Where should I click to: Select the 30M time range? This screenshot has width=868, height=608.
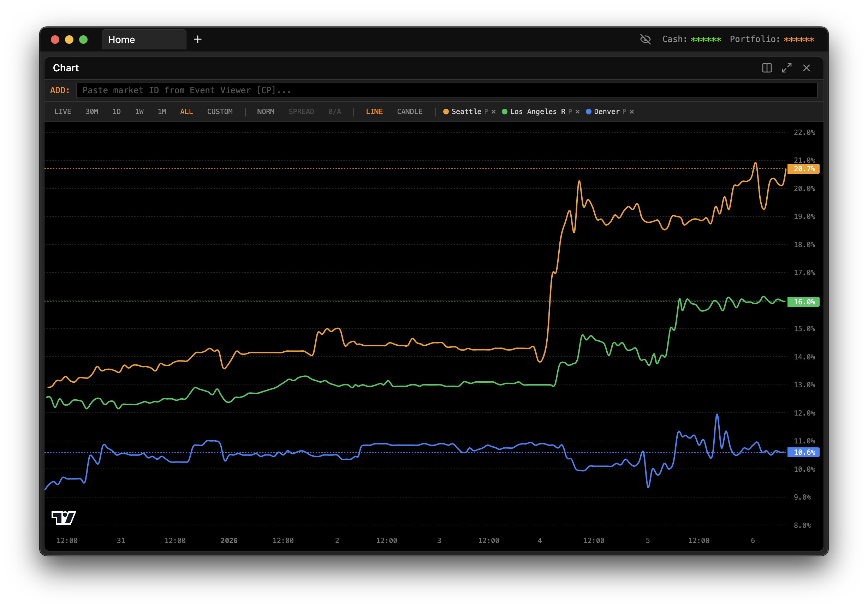tap(91, 112)
